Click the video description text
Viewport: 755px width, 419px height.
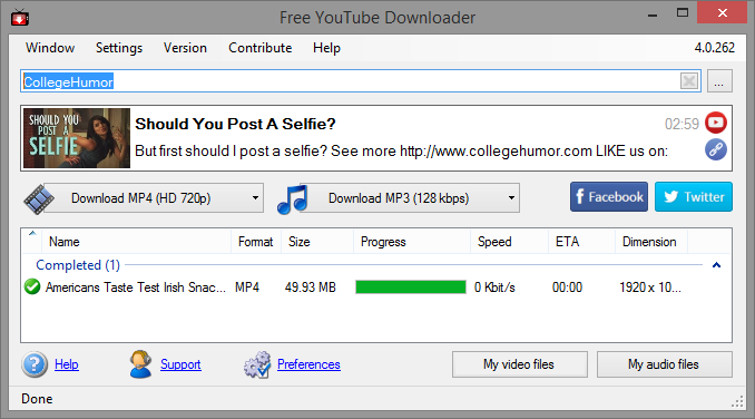click(x=401, y=151)
